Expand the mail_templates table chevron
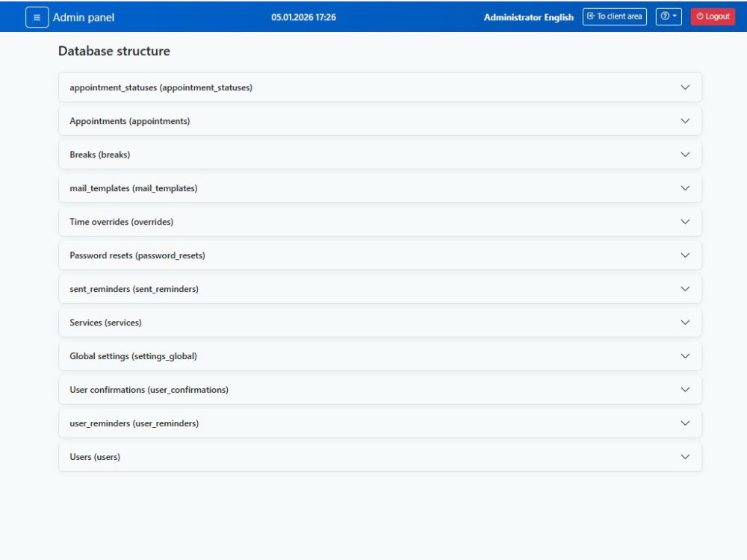 pyautogui.click(x=685, y=188)
